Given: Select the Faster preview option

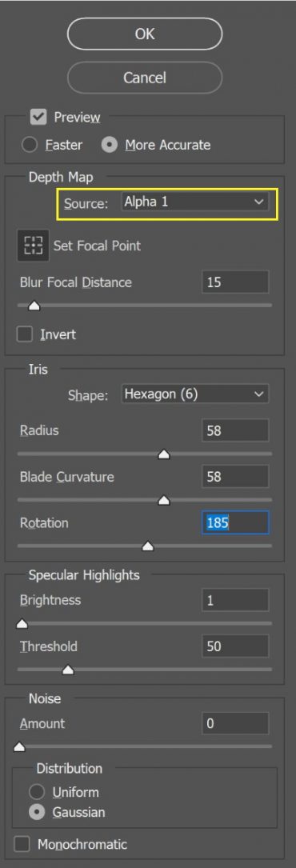Looking at the screenshot, I should pyautogui.click(x=29, y=145).
